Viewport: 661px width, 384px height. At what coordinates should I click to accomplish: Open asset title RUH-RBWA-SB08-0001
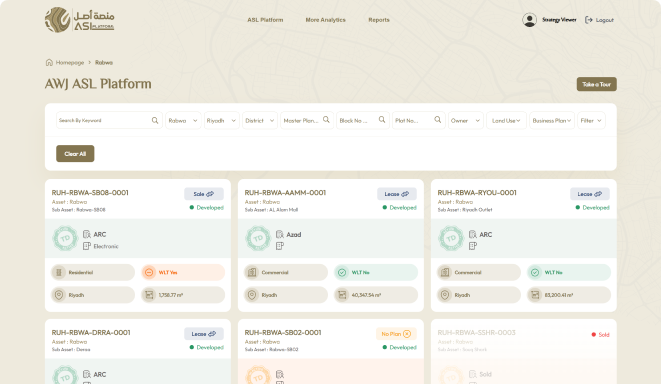coord(90,193)
